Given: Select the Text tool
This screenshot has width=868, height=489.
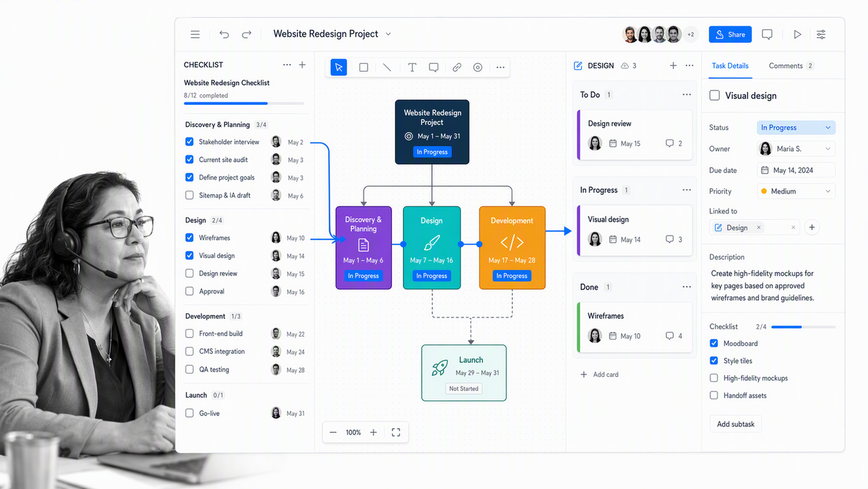Looking at the screenshot, I should 411,67.
